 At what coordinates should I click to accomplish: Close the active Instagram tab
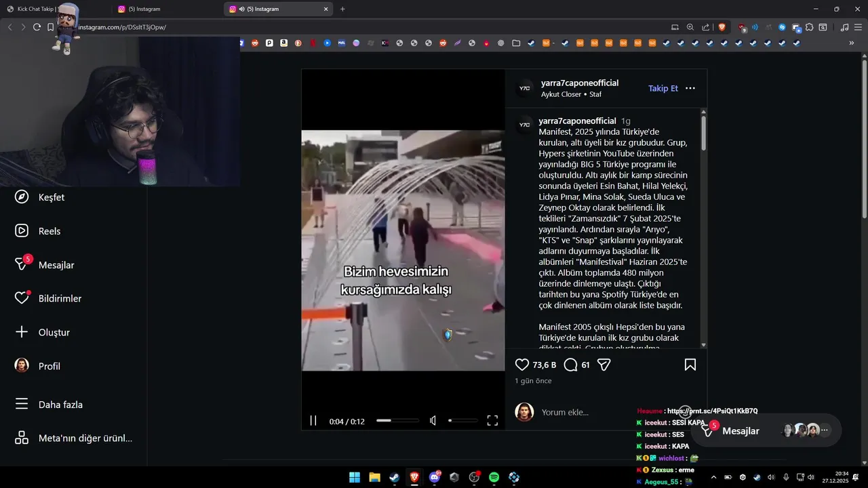point(325,9)
